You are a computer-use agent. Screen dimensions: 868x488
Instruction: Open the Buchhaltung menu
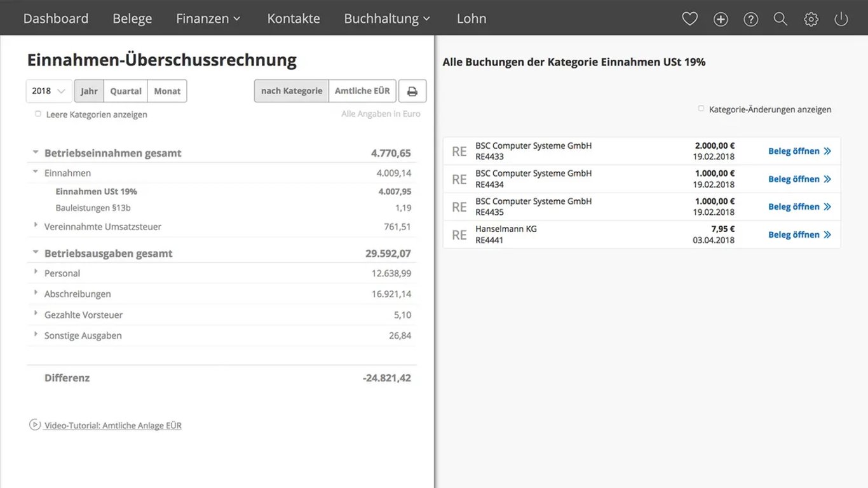(x=387, y=18)
